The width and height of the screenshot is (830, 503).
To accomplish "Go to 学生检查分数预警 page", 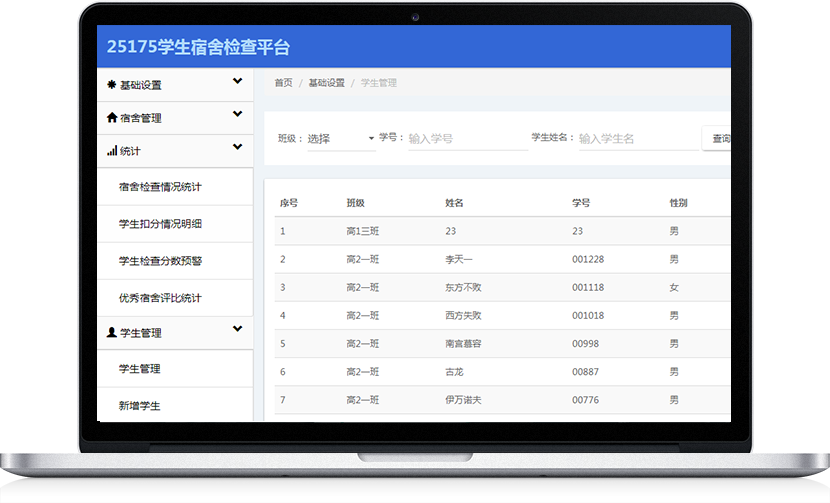I will [x=160, y=261].
